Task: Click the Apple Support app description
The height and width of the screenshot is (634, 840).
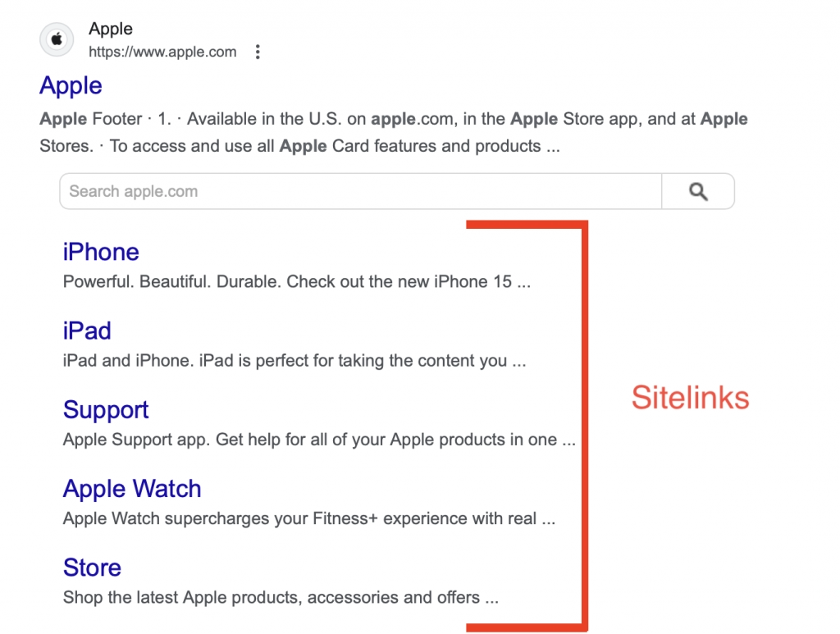Action: (x=319, y=440)
